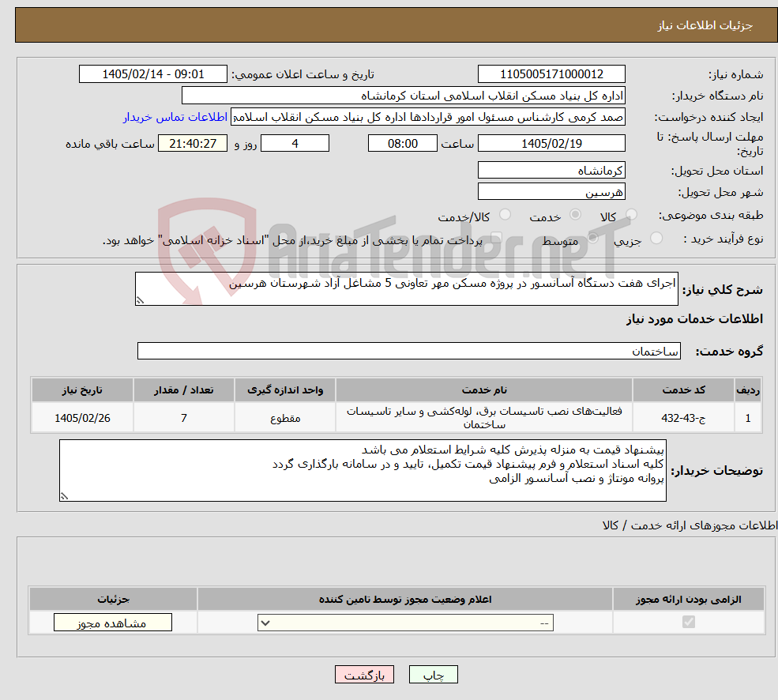This screenshot has width=778, height=700.
Task: Select the خدمت radio button
Action: [575, 214]
